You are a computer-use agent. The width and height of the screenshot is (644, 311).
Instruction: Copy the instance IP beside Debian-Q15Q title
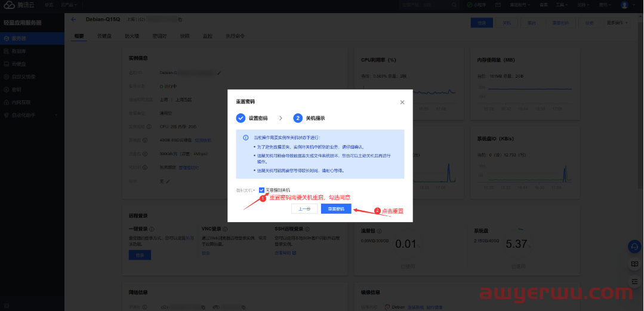click(180, 19)
